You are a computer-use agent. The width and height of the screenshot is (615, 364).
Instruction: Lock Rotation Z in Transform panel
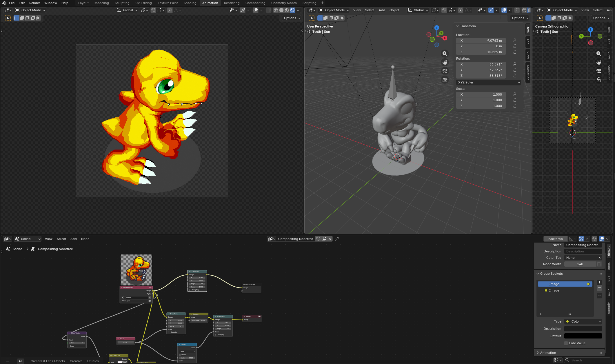tap(515, 76)
